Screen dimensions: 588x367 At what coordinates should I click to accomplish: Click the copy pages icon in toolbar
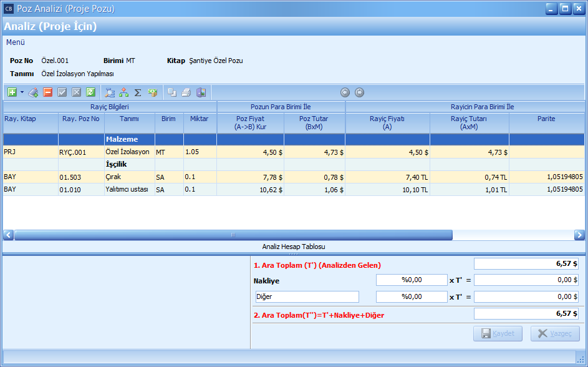click(172, 92)
